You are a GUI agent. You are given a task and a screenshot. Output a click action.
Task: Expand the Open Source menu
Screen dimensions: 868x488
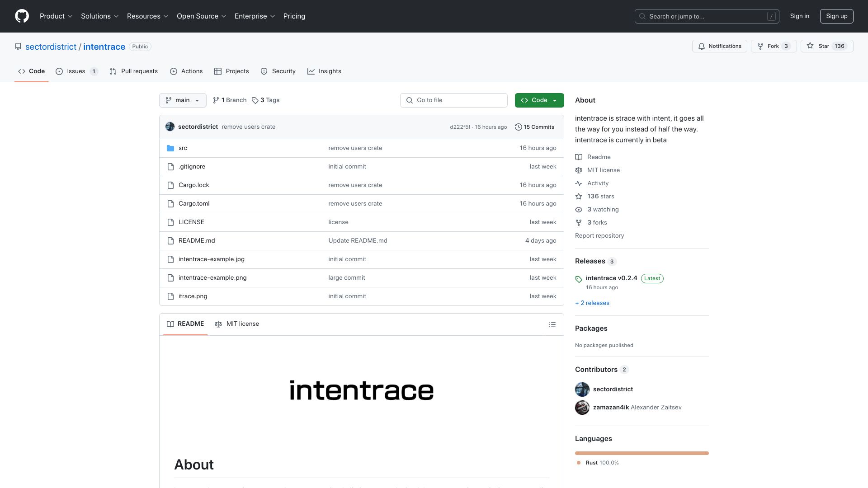point(202,16)
